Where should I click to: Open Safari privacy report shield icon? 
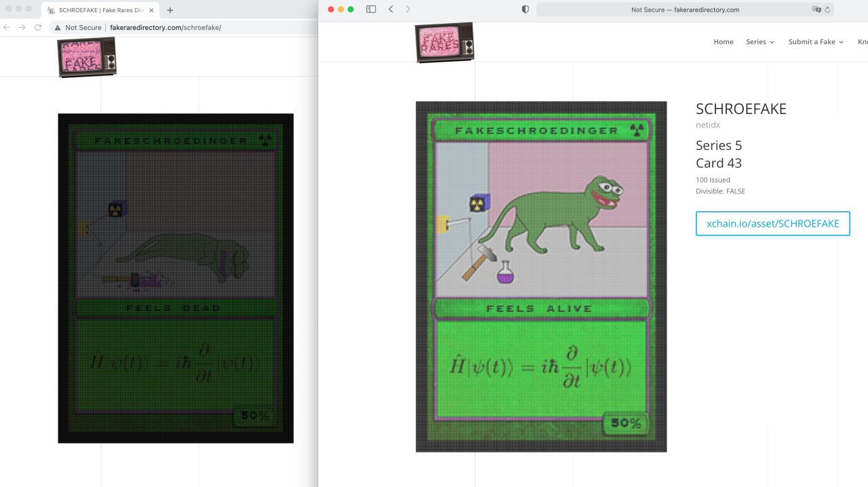tap(525, 9)
